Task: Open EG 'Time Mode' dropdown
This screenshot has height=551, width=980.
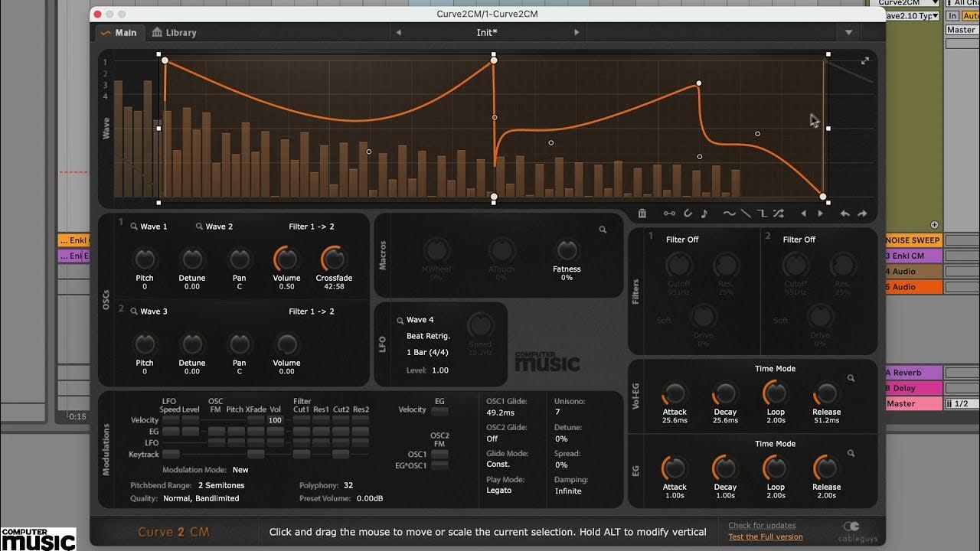Action: tap(776, 444)
